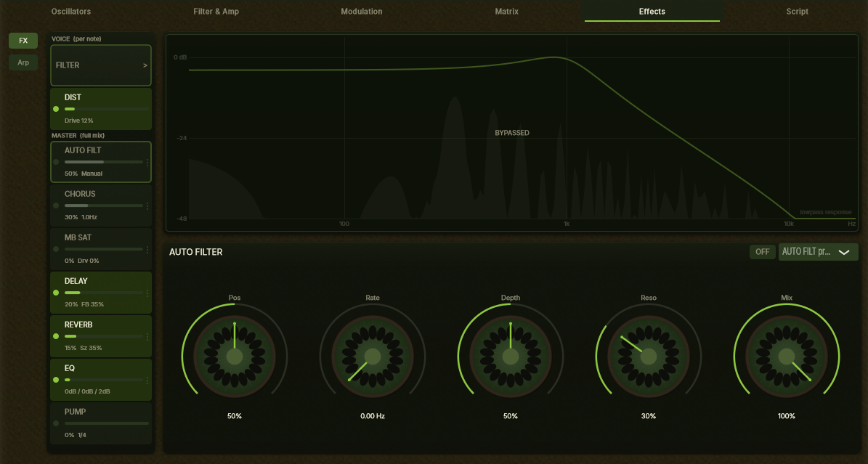Select the MB SAT effect title

[x=78, y=237]
